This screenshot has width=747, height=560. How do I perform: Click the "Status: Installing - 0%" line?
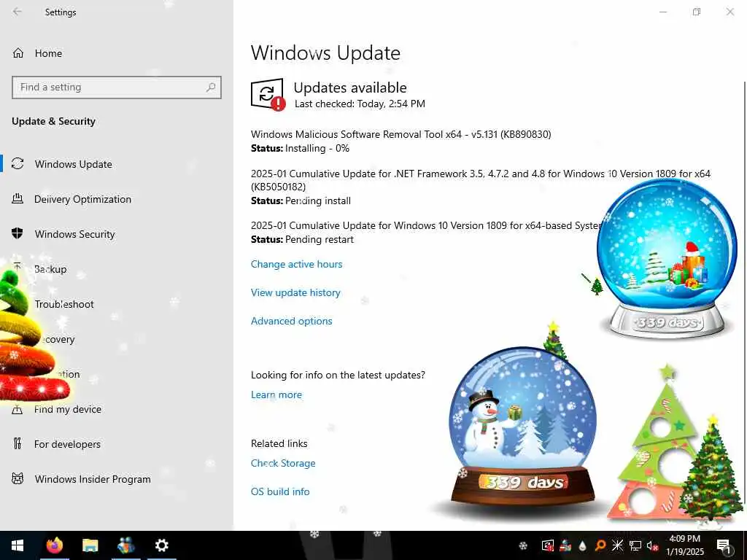pyautogui.click(x=300, y=149)
